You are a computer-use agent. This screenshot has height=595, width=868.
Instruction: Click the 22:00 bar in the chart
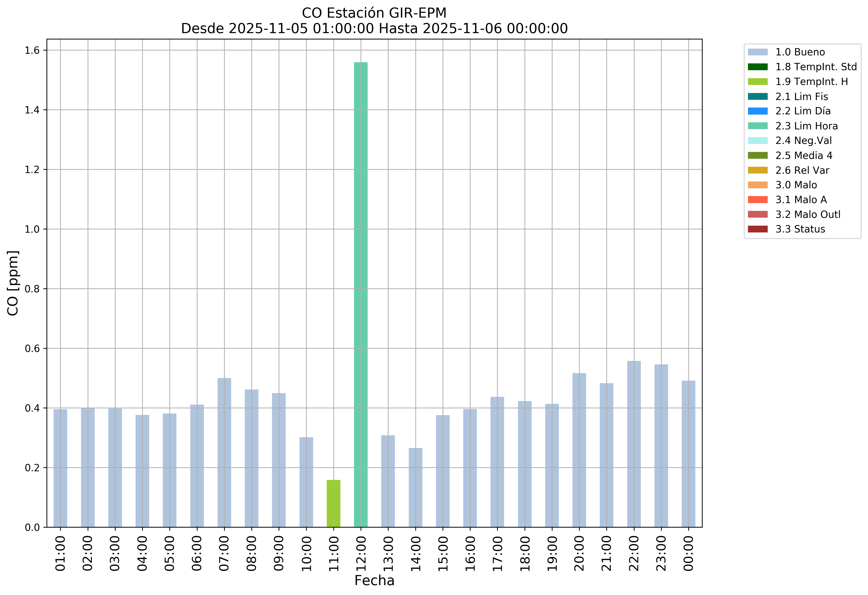(634, 444)
